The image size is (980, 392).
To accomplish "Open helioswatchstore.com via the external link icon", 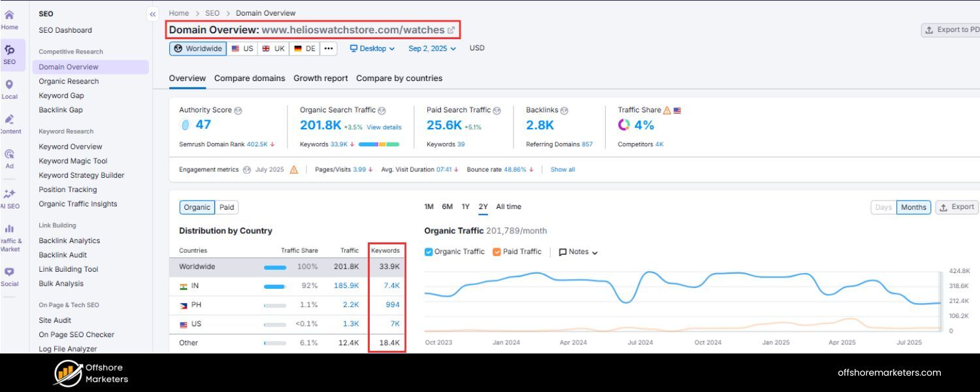I will (x=451, y=29).
